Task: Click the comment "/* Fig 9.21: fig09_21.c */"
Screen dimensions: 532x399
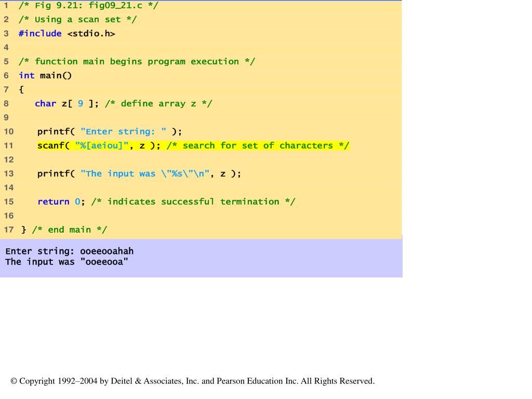Action: coord(88,6)
